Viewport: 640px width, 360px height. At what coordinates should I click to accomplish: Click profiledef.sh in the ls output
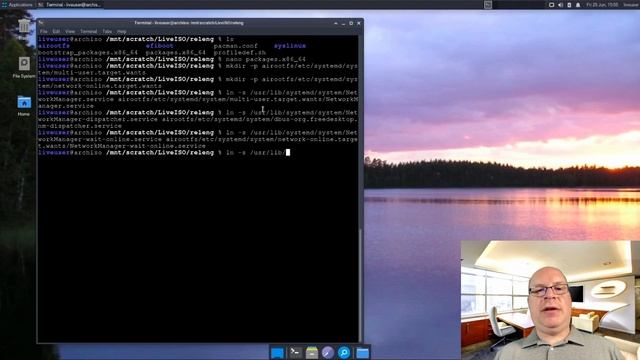tap(240, 53)
